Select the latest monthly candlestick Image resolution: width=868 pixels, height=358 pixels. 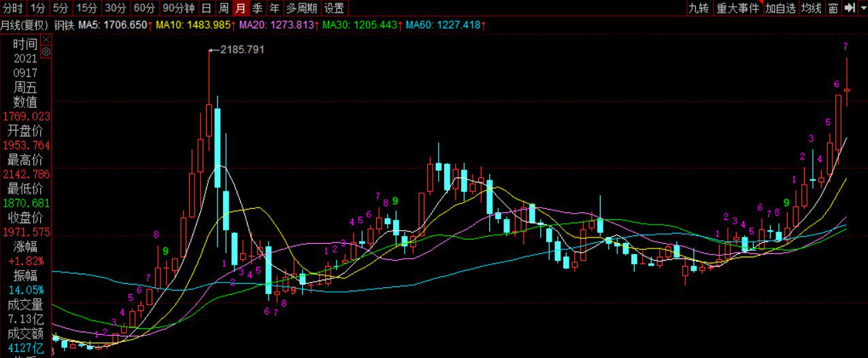tap(847, 90)
